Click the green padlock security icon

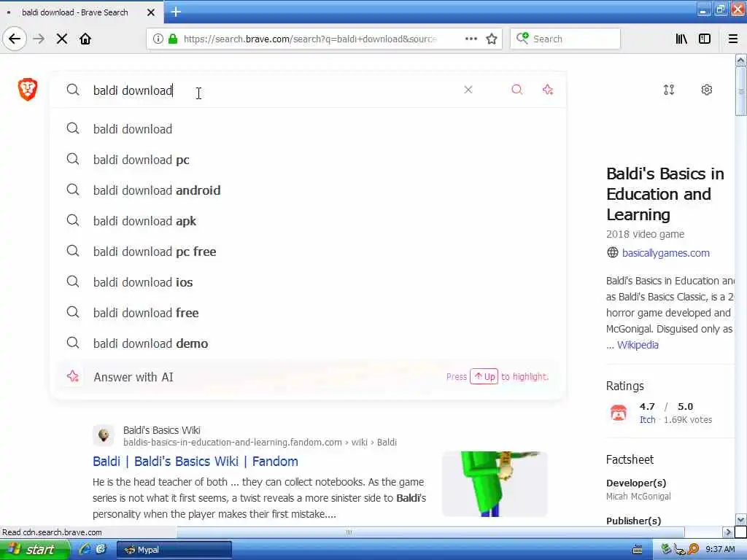coord(173,39)
